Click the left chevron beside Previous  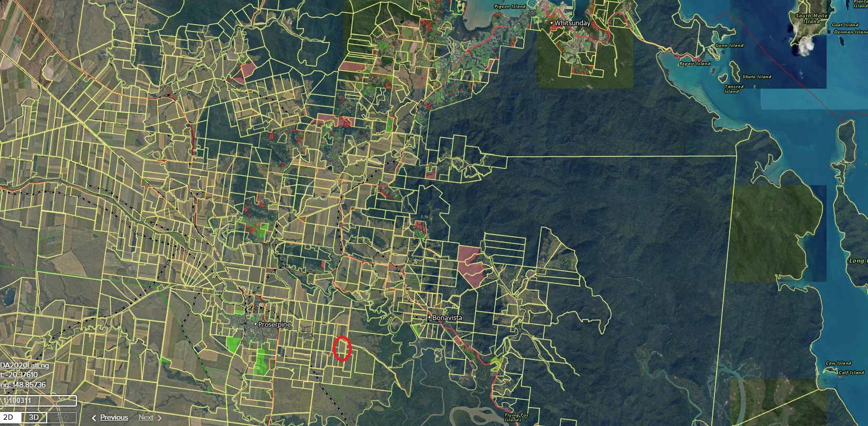[94, 418]
